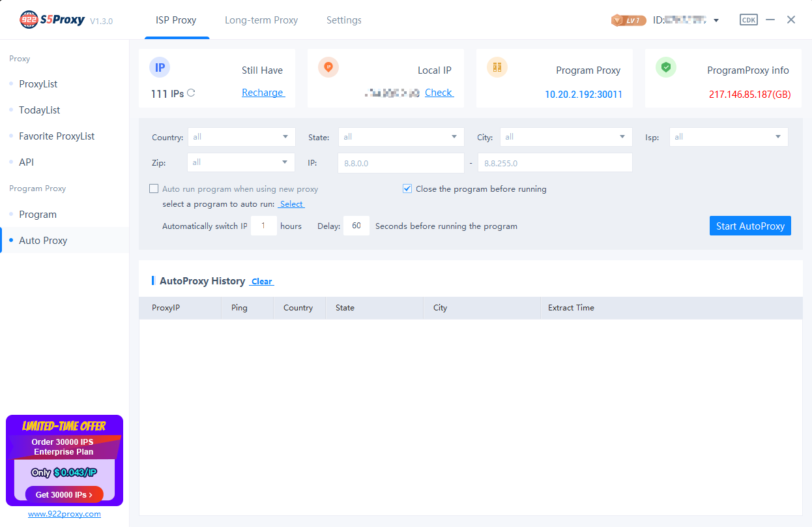
Task: Click the LV1 level badge icon
Action: 628,20
